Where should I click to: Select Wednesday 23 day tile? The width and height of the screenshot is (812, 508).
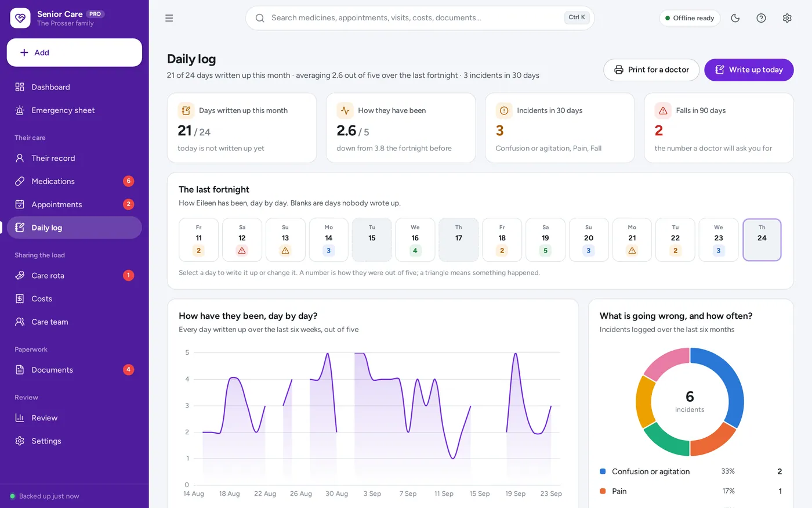click(x=719, y=240)
